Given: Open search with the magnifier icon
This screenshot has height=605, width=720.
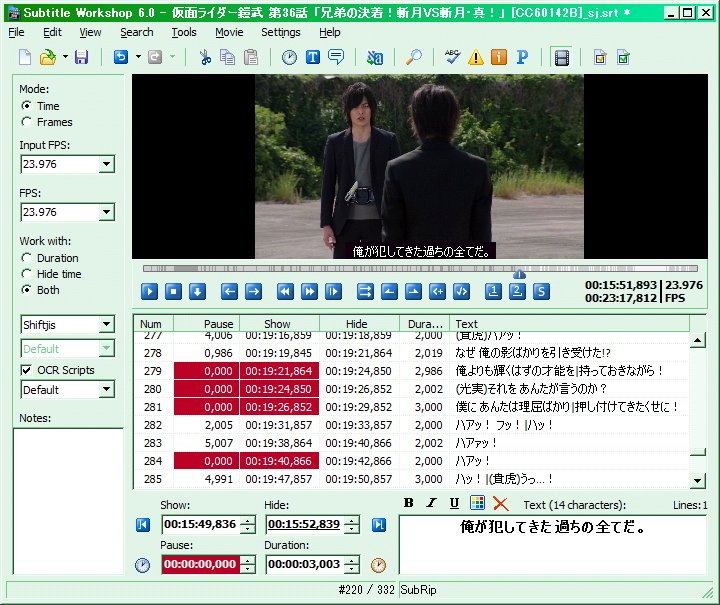Looking at the screenshot, I should (x=414, y=57).
